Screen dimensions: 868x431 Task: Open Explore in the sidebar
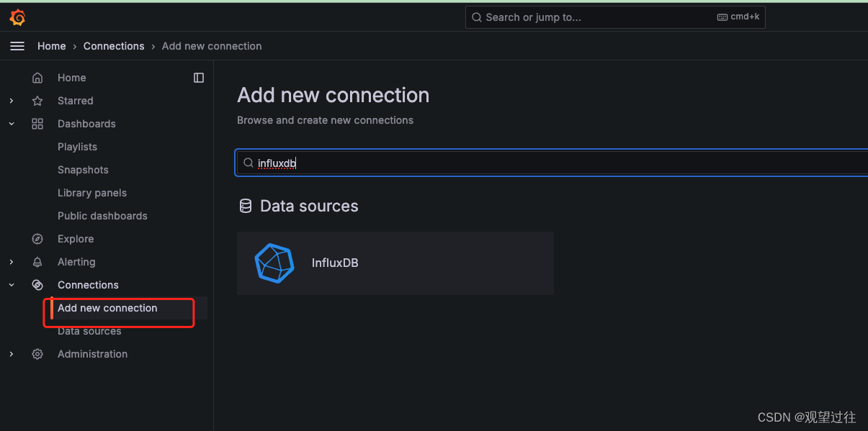point(76,239)
